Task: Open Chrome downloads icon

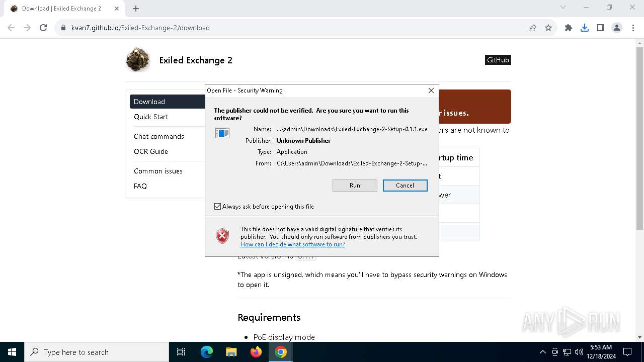Action: coord(585,28)
